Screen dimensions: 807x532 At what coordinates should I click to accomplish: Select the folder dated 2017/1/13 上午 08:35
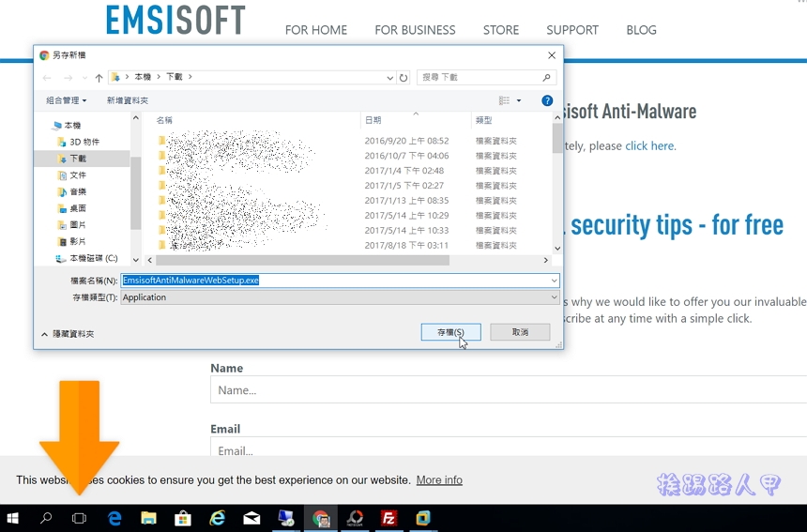pyautogui.click(x=337, y=200)
